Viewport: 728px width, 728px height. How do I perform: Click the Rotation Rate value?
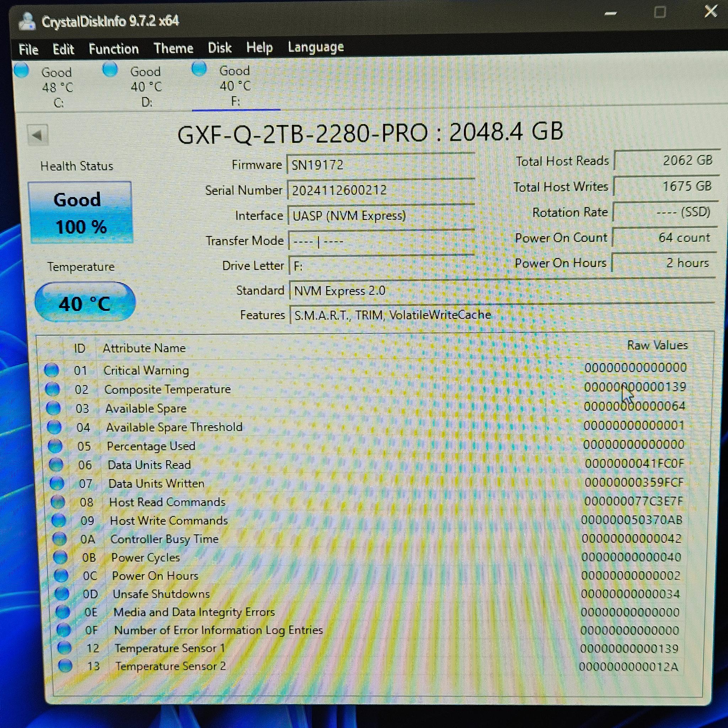665,212
